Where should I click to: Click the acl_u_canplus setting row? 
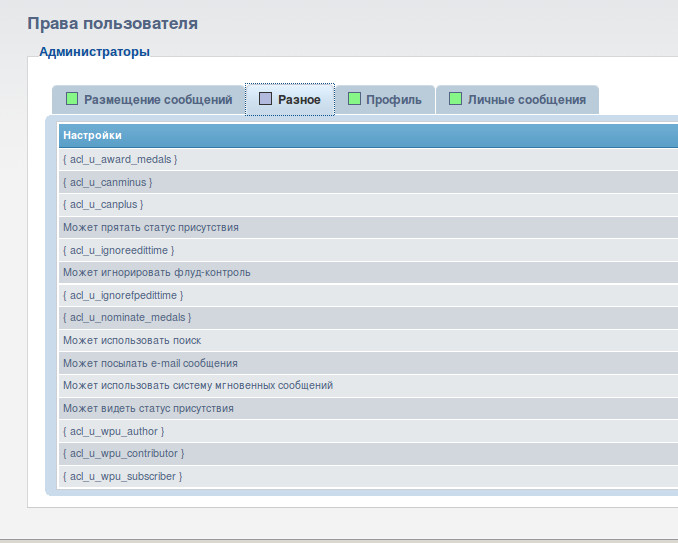[x=103, y=204]
